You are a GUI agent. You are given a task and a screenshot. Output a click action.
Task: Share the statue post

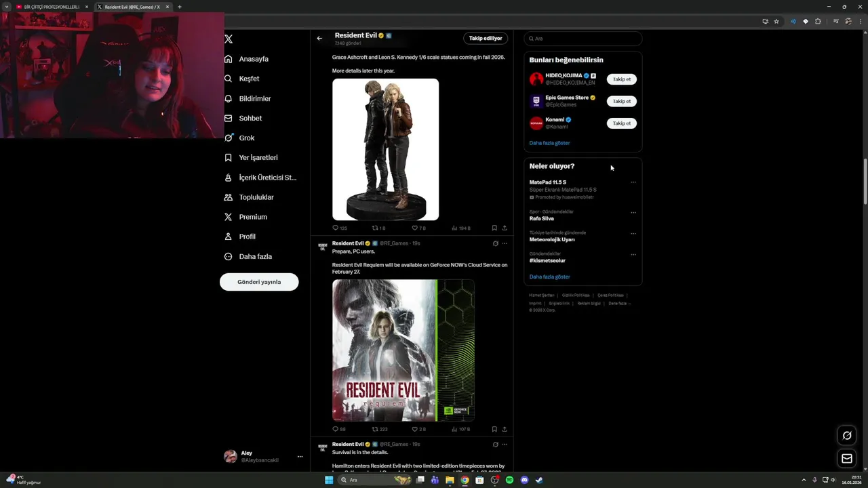pos(505,228)
